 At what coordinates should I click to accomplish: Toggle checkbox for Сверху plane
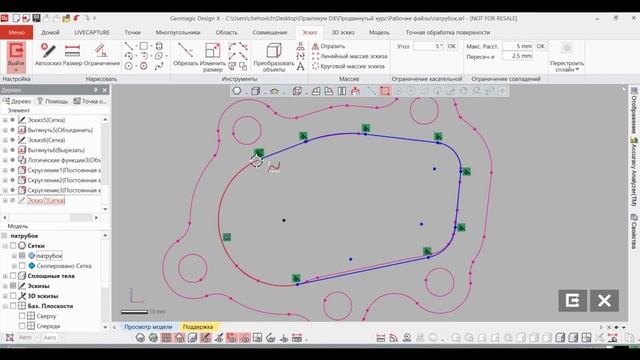[22, 316]
